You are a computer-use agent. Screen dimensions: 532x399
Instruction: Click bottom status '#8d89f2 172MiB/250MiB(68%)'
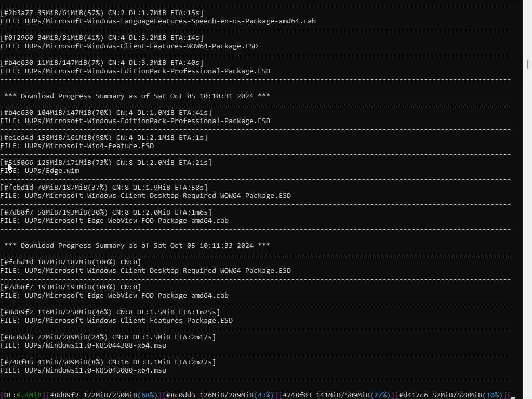point(103,395)
